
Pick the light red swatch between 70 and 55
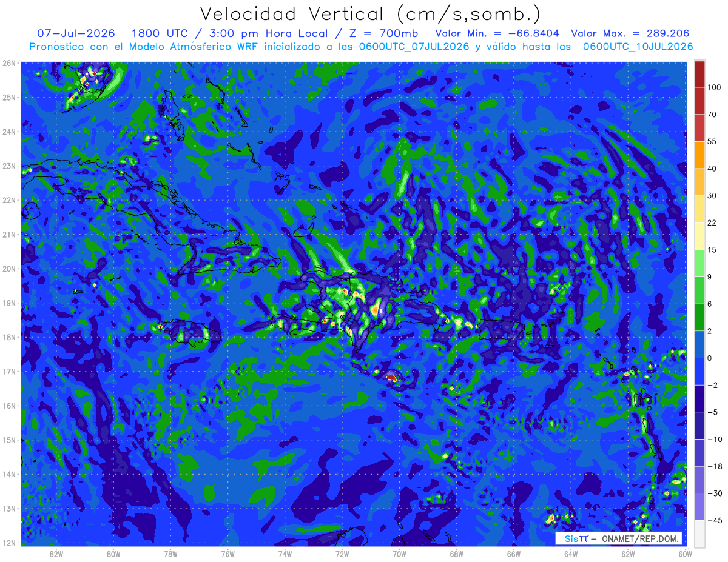pyautogui.click(x=700, y=127)
